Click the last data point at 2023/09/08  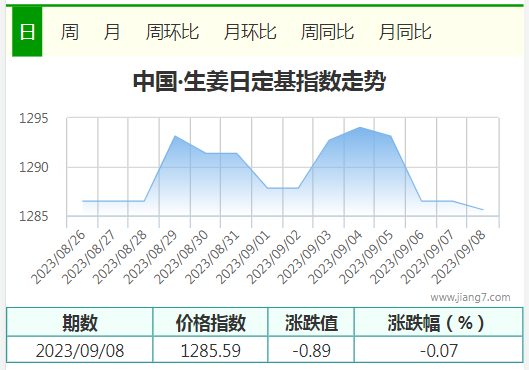483,209
